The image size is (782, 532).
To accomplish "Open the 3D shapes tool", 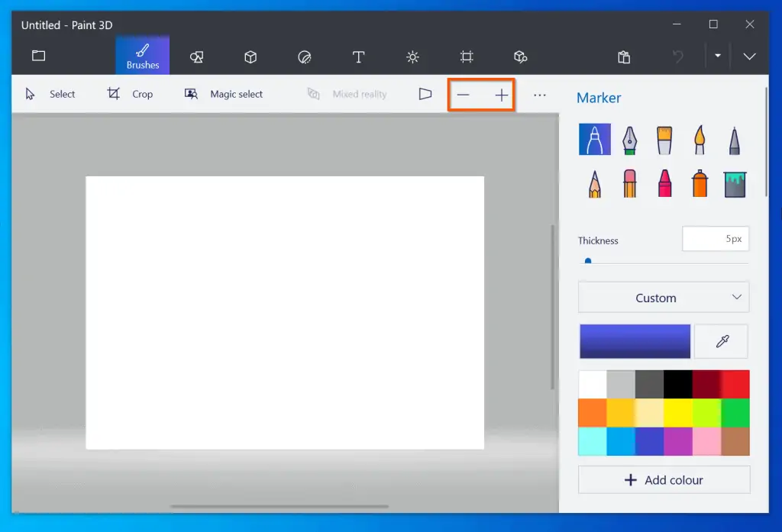I will (250, 56).
